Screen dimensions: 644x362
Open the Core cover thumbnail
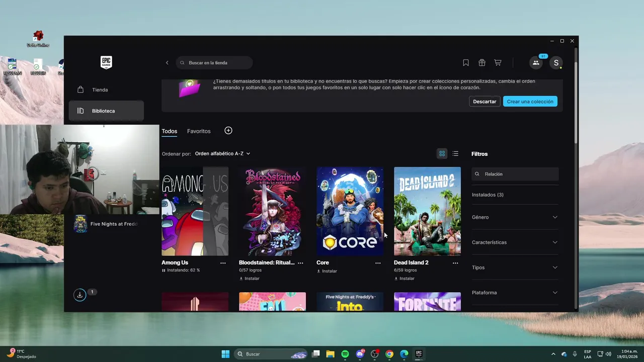[350, 211]
